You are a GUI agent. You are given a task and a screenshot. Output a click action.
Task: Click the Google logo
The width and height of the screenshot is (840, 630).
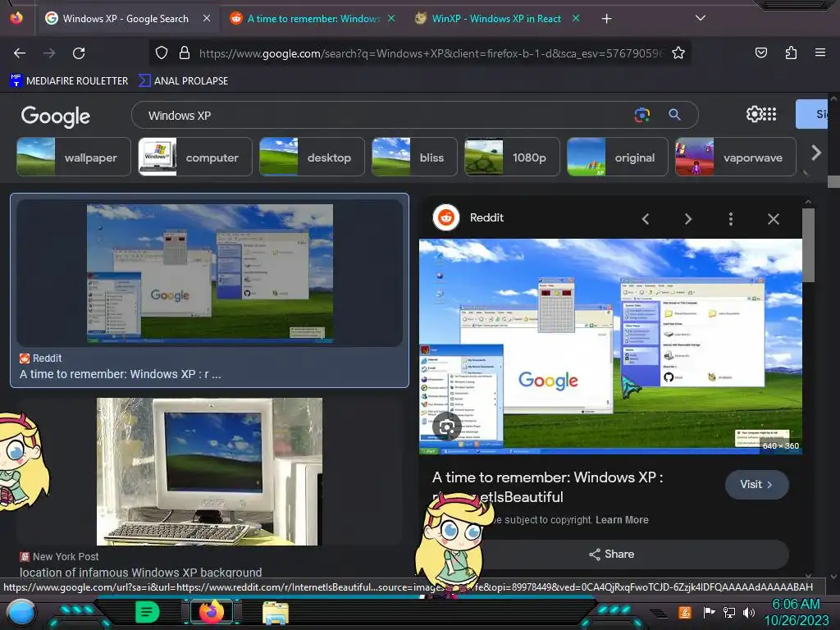coord(56,116)
